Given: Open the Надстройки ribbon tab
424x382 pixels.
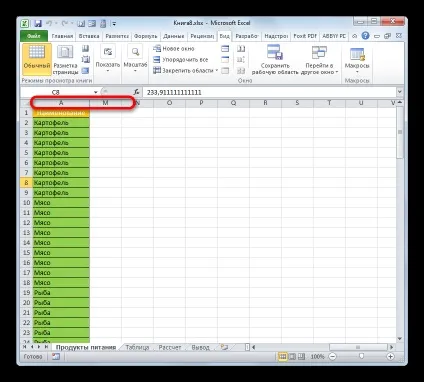Looking at the screenshot, I should click(276, 36).
